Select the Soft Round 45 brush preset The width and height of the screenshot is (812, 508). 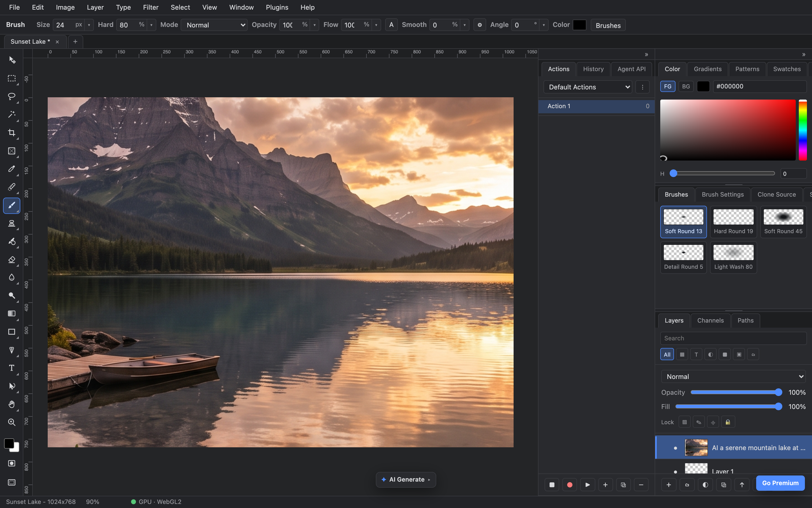coord(783,222)
